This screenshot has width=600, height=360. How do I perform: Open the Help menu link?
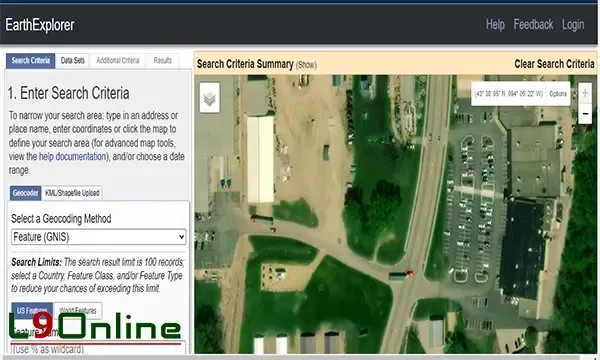[495, 24]
